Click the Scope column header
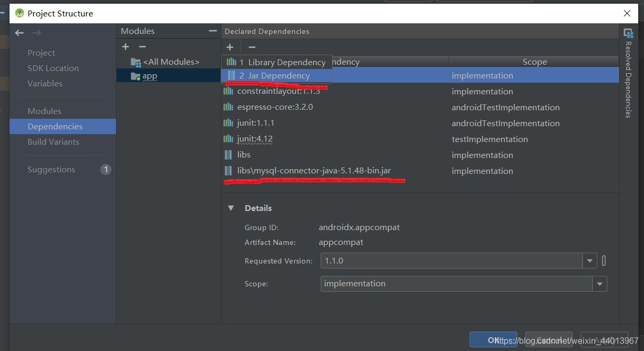 (534, 62)
